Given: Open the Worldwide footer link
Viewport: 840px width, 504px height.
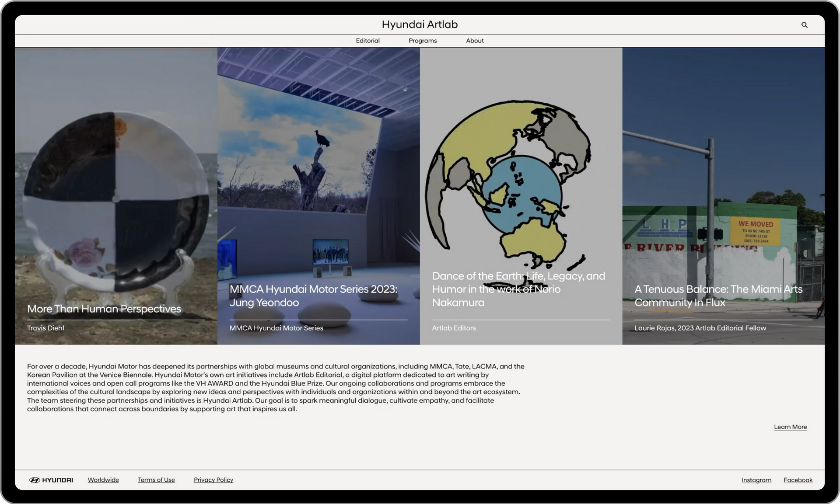Looking at the screenshot, I should point(103,480).
